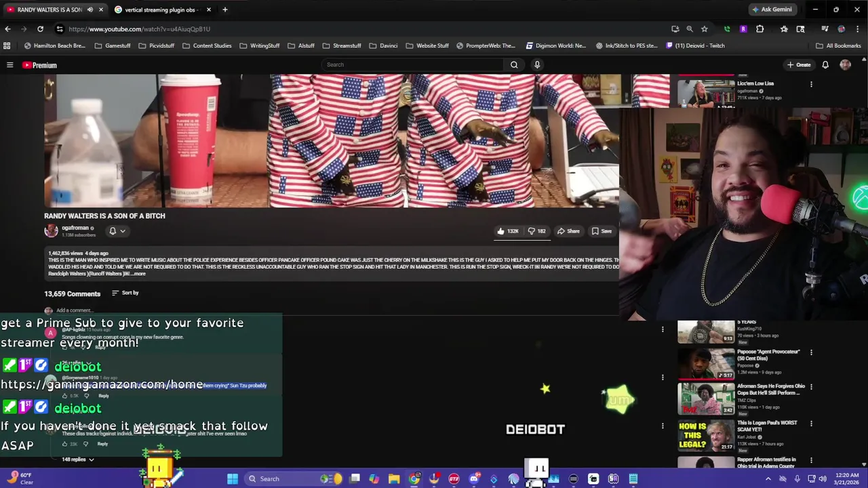Open the ogafroman channel name link
The width and height of the screenshot is (868, 488).
coord(75,228)
